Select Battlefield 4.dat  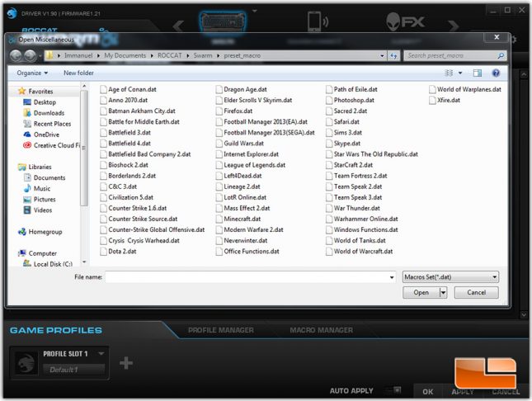[x=125, y=144]
